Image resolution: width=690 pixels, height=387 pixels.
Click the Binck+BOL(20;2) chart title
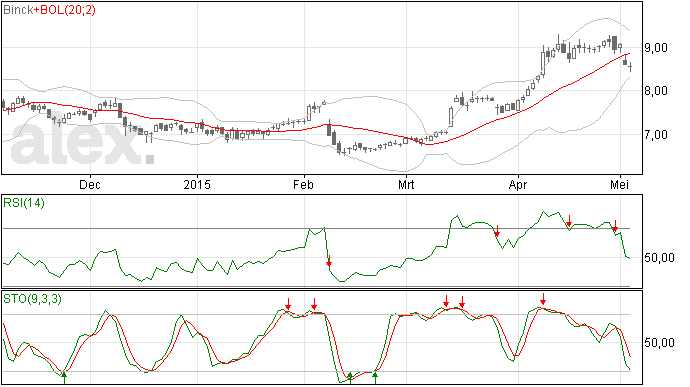pyautogui.click(x=49, y=10)
